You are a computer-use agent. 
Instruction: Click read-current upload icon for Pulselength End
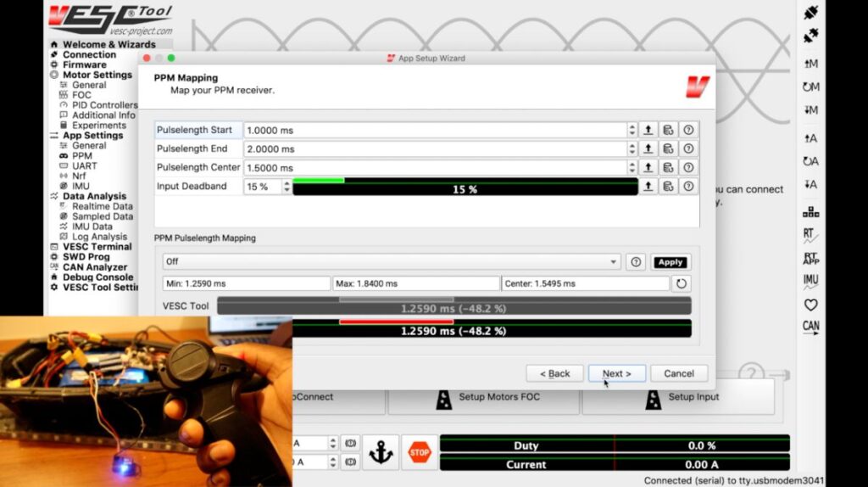(x=648, y=149)
